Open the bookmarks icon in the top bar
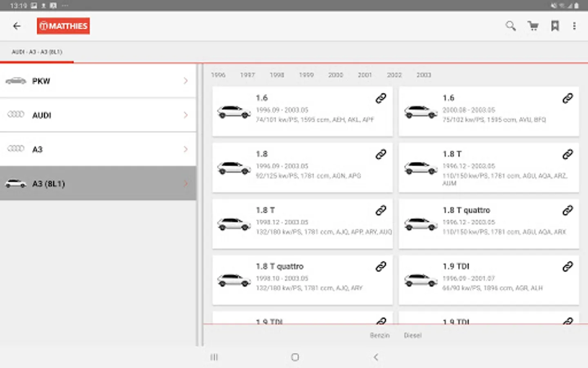 click(555, 26)
